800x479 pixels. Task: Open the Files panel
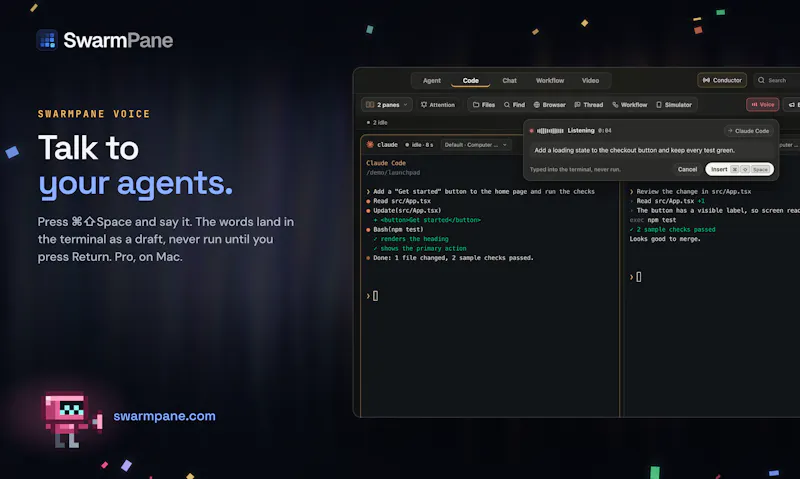click(484, 105)
